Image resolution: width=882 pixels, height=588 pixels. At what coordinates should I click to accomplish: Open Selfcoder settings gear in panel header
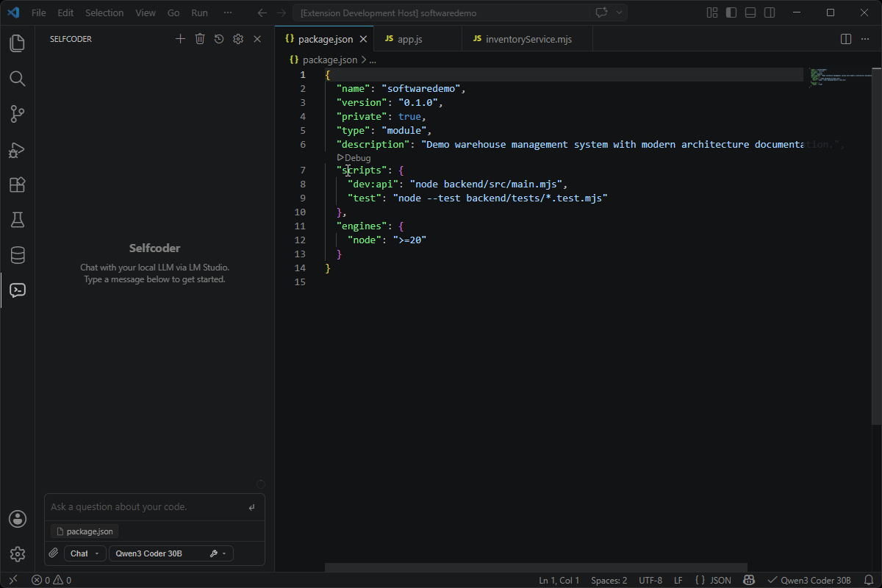point(237,39)
